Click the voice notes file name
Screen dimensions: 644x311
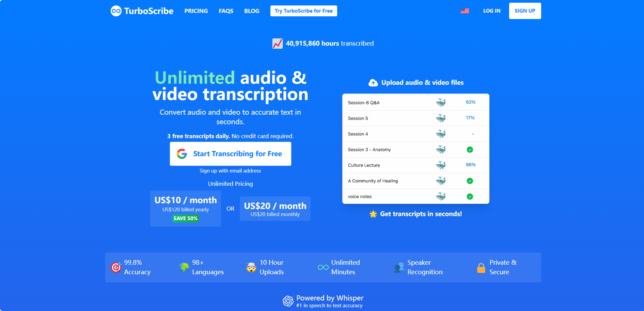click(x=360, y=197)
